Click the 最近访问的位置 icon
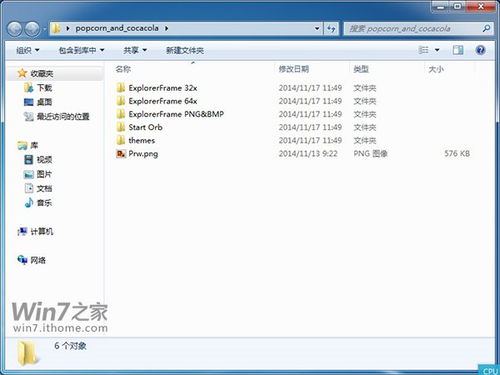 29,116
